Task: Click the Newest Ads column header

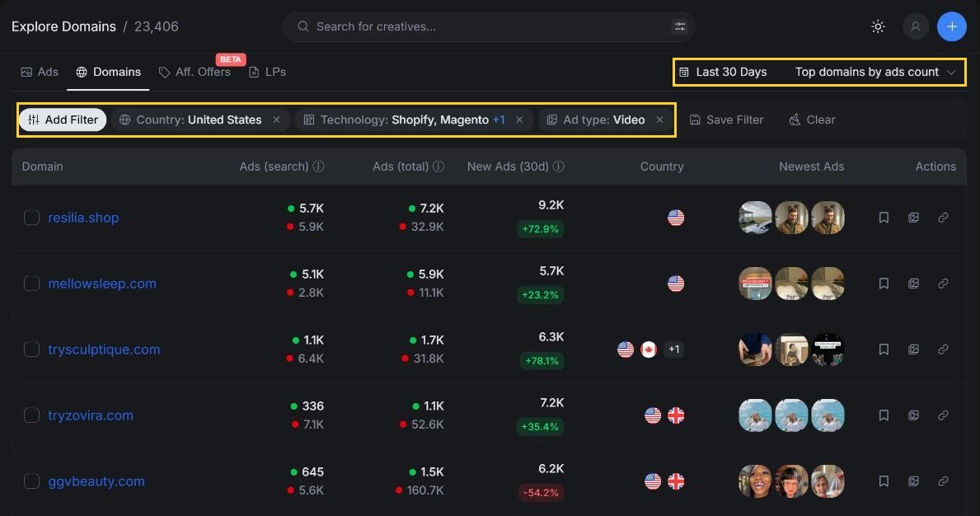Action: click(x=811, y=167)
